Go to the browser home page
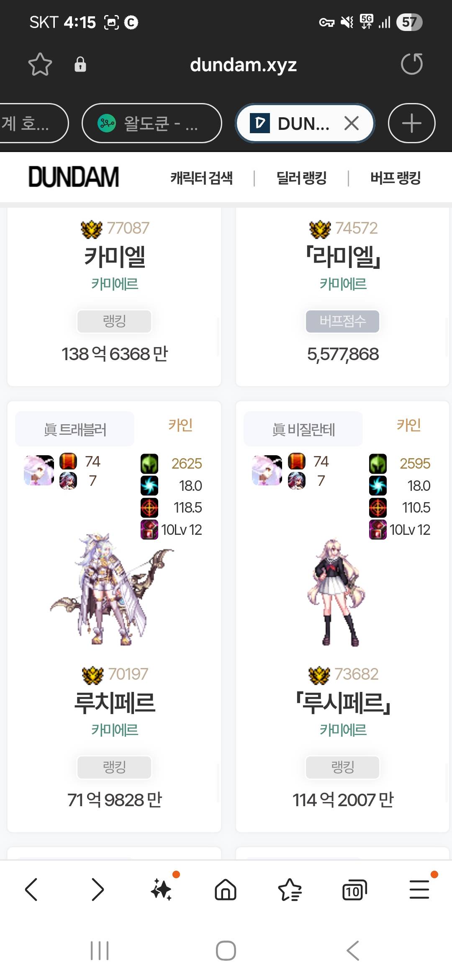Screen dimensions: 452x980 (x=226, y=889)
